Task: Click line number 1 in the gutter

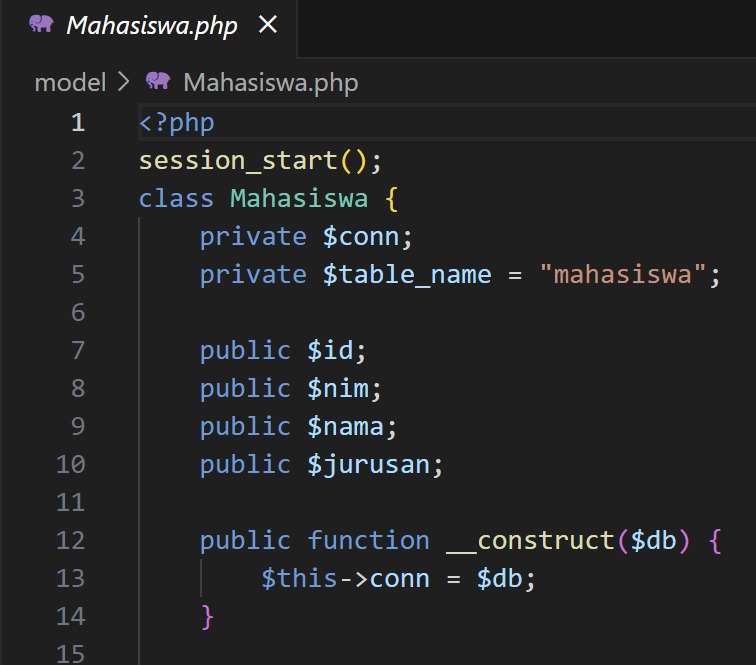Action: pos(77,123)
